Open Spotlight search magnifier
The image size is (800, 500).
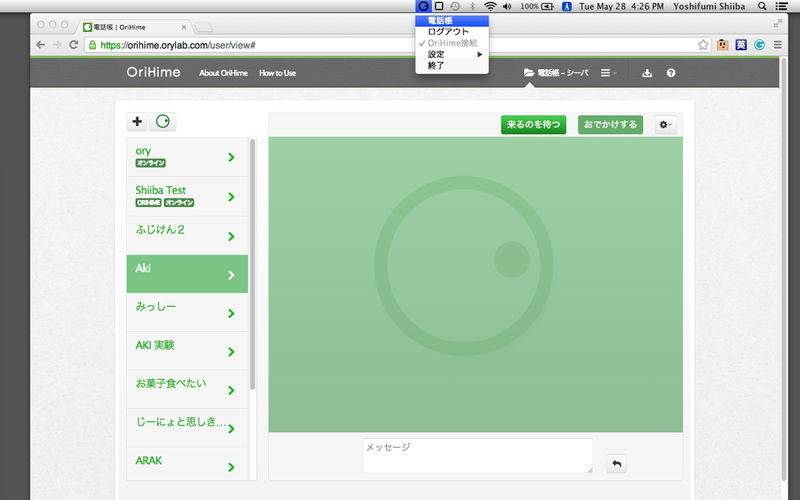click(x=762, y=6)
